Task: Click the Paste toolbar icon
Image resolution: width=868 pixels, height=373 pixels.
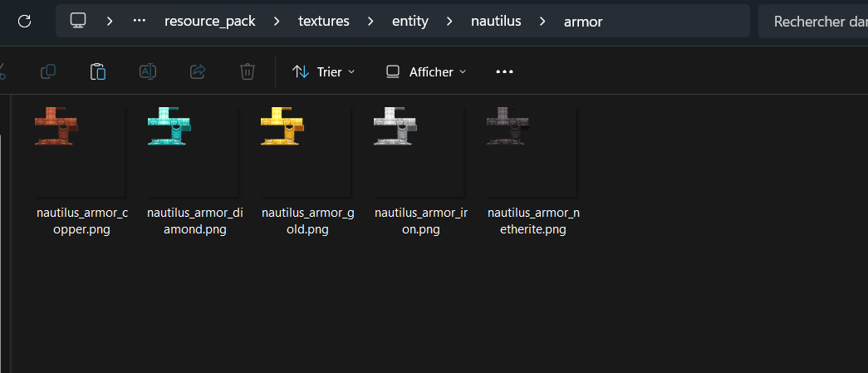Action: [x=98, y=72]
